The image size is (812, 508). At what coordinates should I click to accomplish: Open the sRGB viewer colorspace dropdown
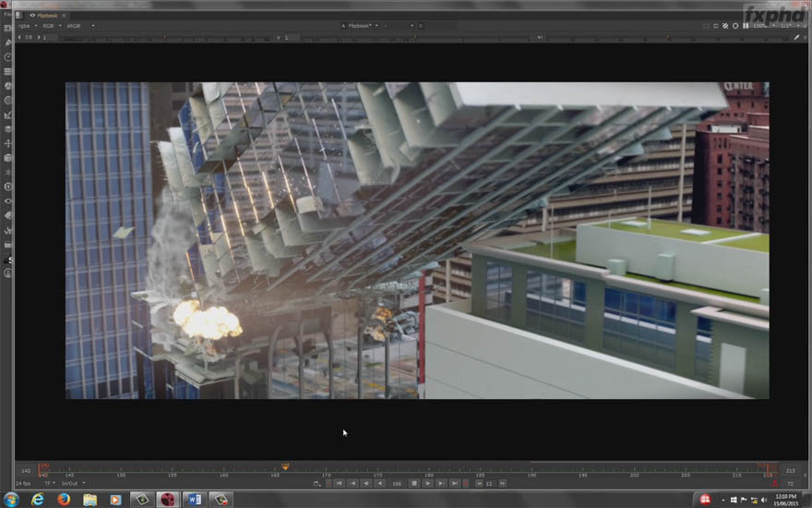(80, 26)
